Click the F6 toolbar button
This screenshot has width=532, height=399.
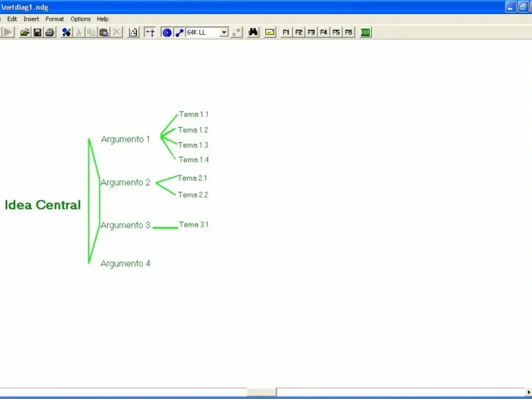click(x=348, y=32)
